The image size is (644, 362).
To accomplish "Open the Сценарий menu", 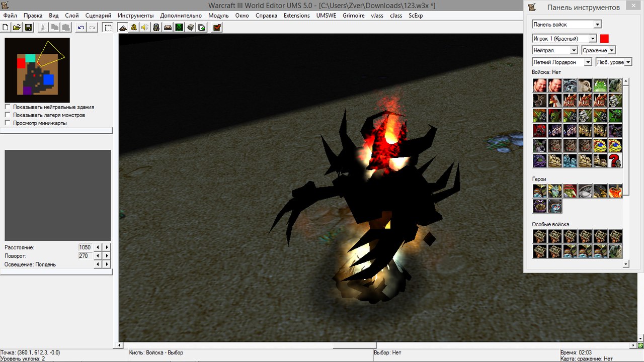I will coord(98,16).
